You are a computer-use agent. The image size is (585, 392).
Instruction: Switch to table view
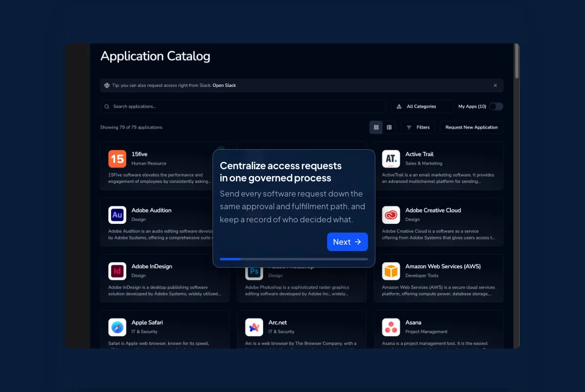click(x=389, y=127)
